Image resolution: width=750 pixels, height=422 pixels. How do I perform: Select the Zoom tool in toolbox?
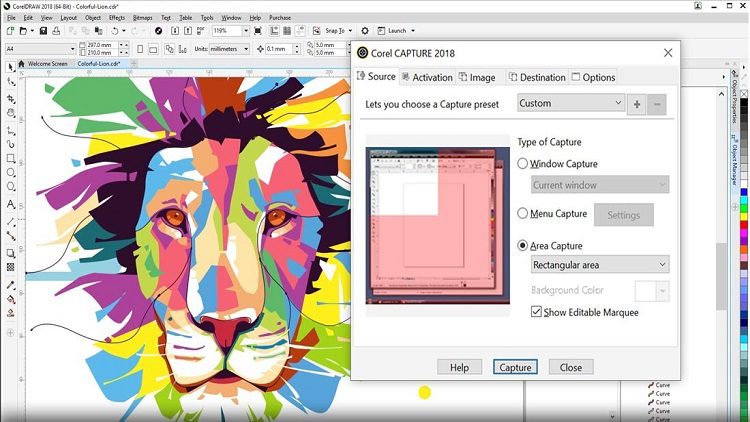[11, 113]
